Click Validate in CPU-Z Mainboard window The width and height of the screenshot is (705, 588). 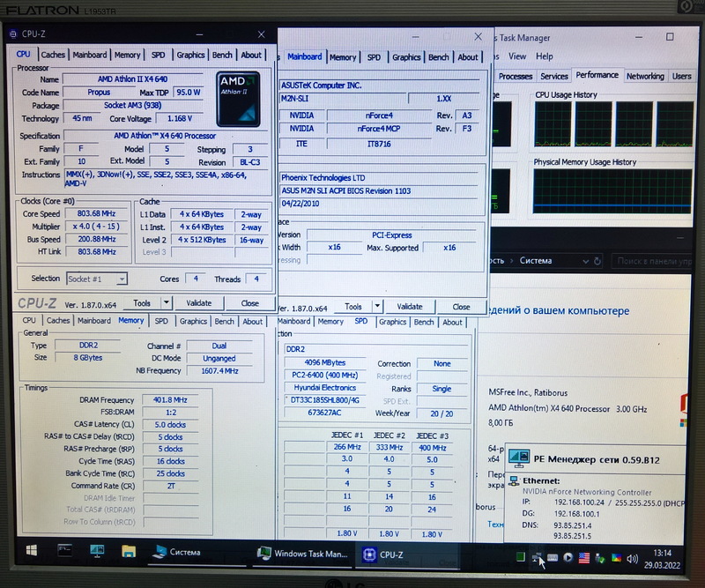pyautogui.click(x=410, y=307)
